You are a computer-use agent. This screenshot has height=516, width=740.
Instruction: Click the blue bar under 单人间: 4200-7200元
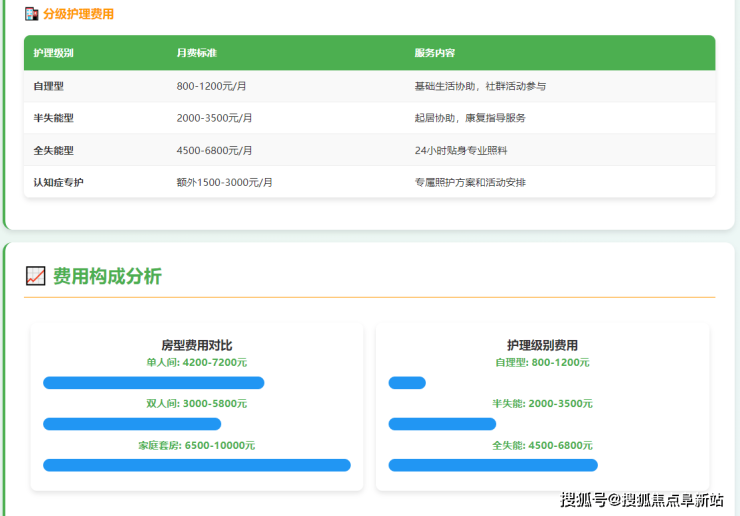(153, 383)
